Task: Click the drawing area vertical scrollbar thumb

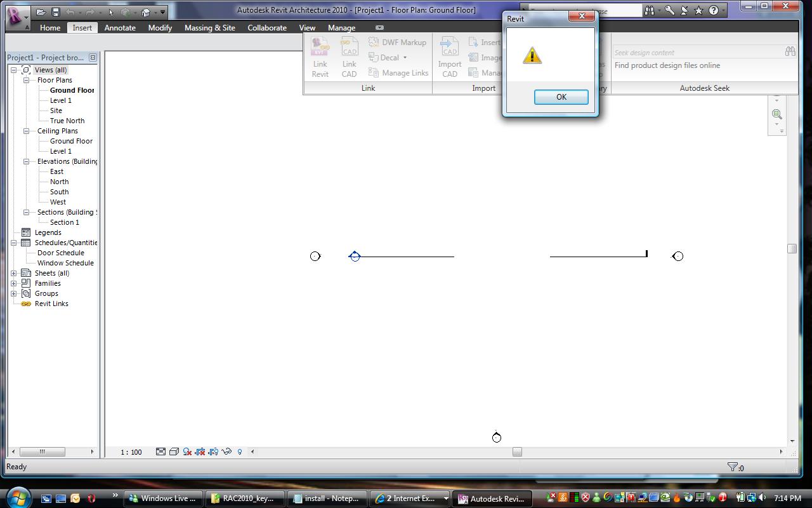Action: [x=792, y=248]
